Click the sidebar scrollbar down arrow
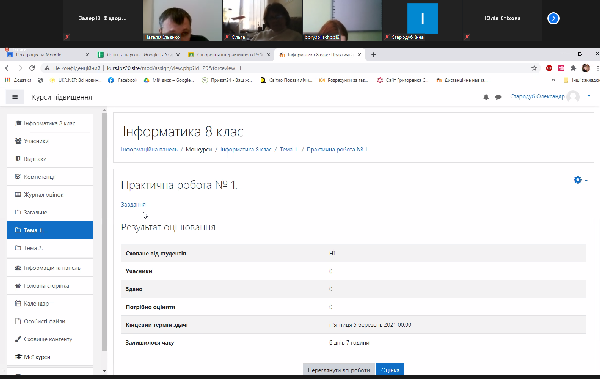The image size is (600, 379). [x=104, y=371]
